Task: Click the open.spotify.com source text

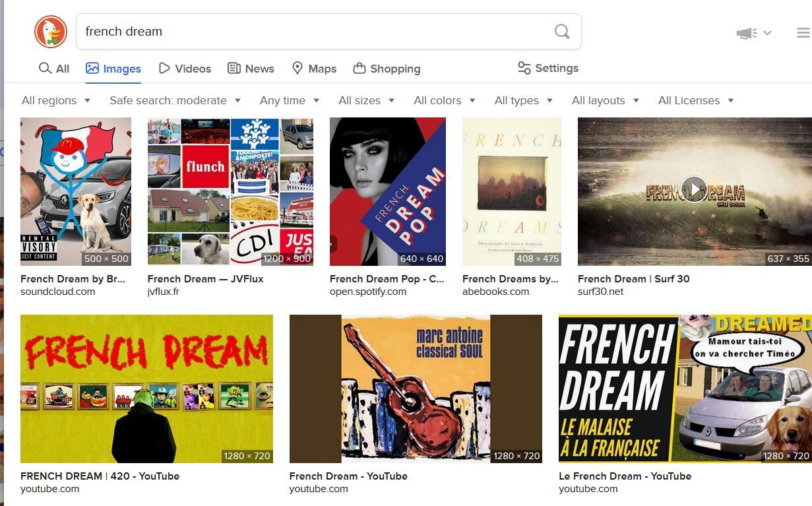Action: pyautogui.click(x=368, y=292)
